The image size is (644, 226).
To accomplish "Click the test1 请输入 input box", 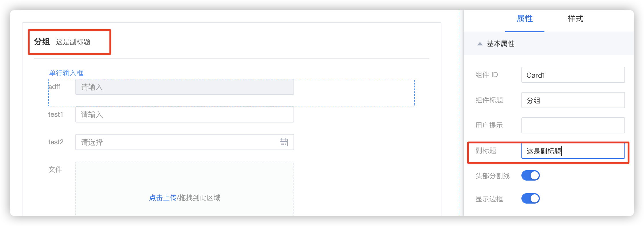I will 184,114.
